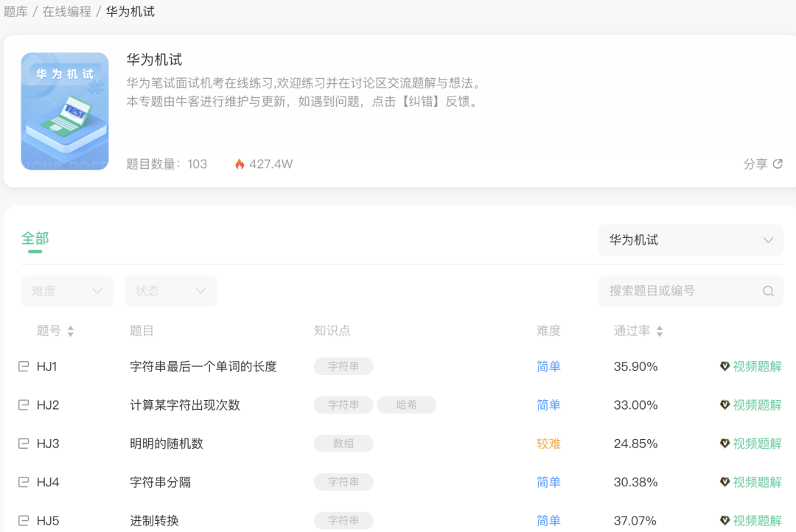Click the problem icon beside HJ1
This screenshot has width=796, height=532.
[24, 366]
